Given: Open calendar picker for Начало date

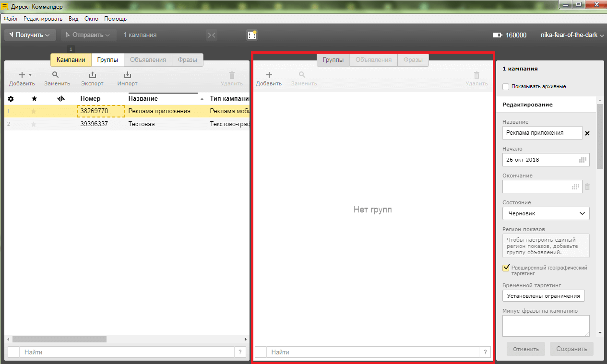Looking at the screenshot, I should coord(583,160).
